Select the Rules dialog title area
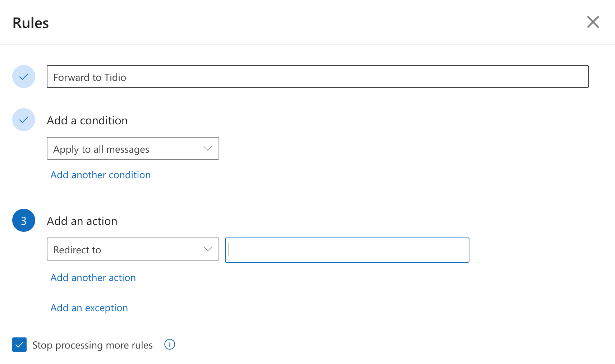This screenshot has width=615, height=364. pos(31,22)
